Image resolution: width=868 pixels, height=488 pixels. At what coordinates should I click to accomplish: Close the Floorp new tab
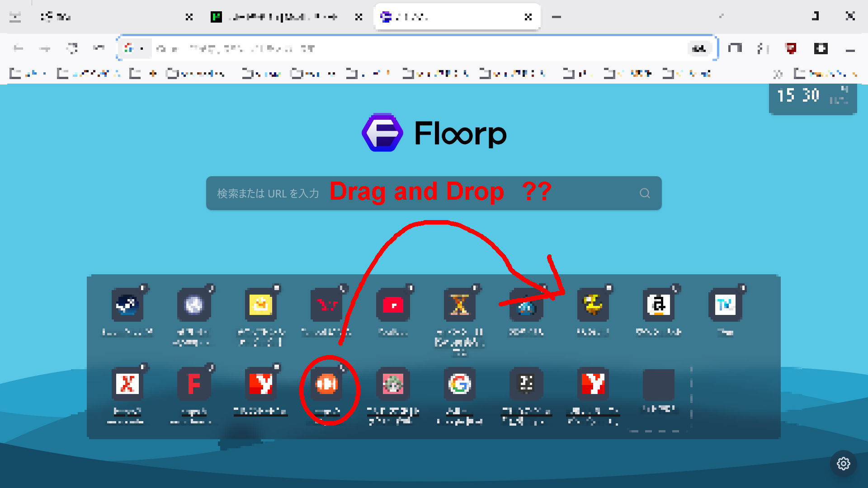(528, 17)
